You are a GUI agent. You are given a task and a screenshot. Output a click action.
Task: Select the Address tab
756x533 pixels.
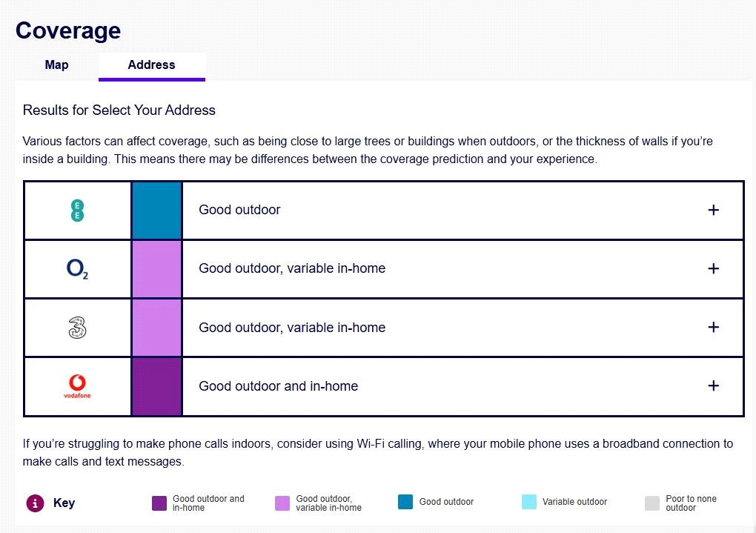tap(151, 65)
